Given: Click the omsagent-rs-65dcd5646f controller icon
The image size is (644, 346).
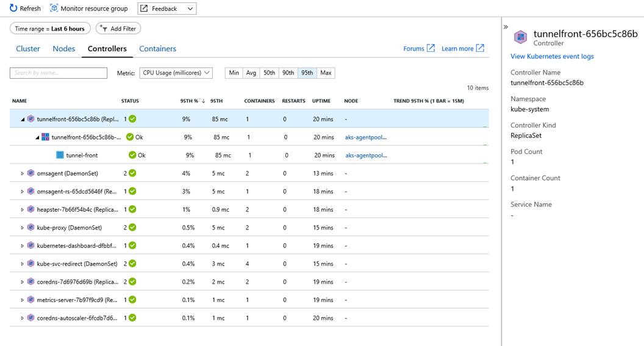Looking at the screenshot, I should click(x=31, y=191).
